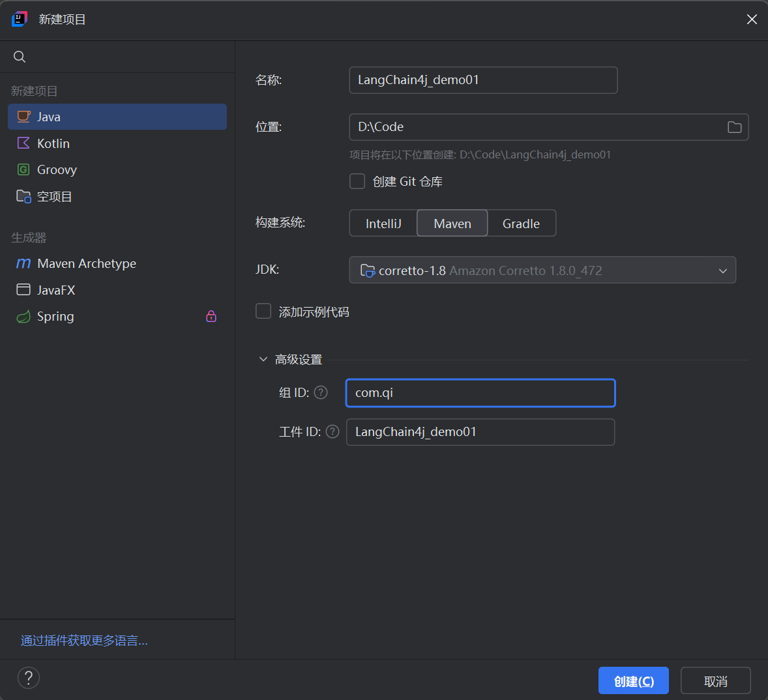Click the IntelliJ IDEA logo in title bar
Image resolution: width=768 pixels, height=700 pixels.
(20, 19)
